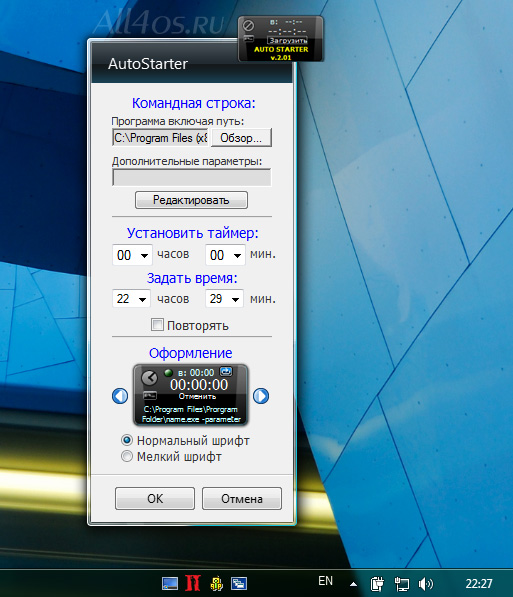
Task: Open the timer hours dropdown showing 00
Action: point(132,255)
